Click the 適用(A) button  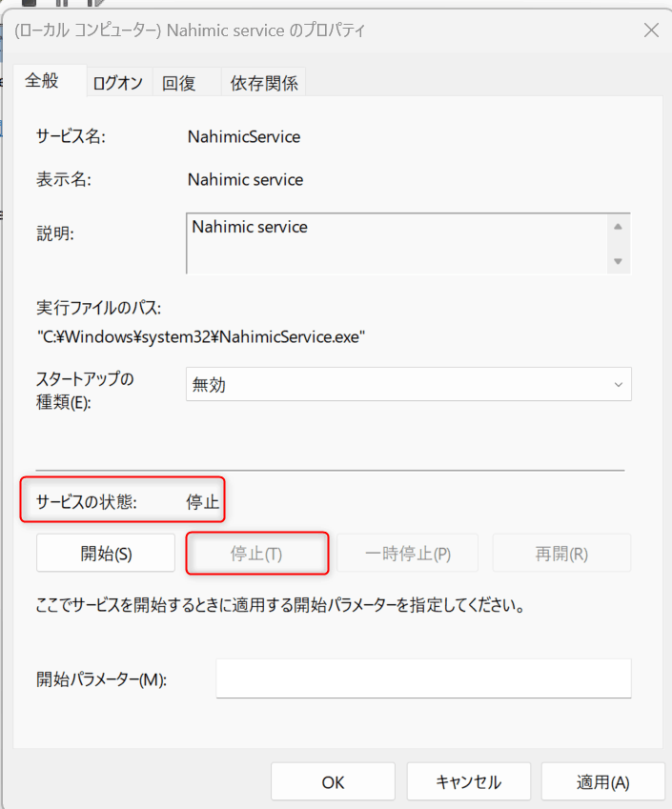click(602, 782)
